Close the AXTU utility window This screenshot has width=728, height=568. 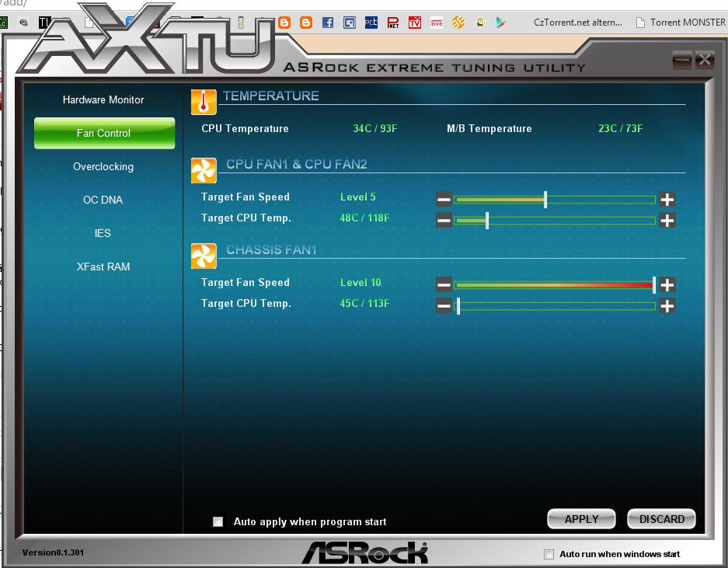pos(705,61)
